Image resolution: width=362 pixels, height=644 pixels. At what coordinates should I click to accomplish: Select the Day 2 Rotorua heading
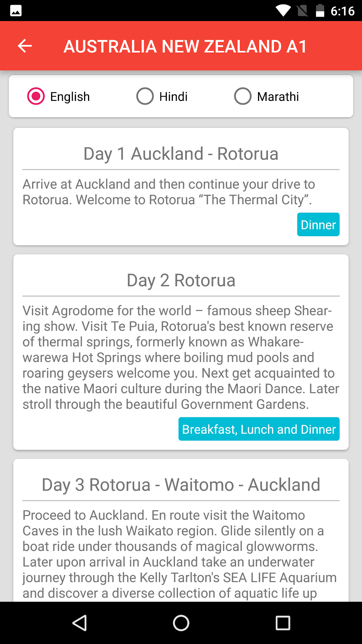[181, 280]
